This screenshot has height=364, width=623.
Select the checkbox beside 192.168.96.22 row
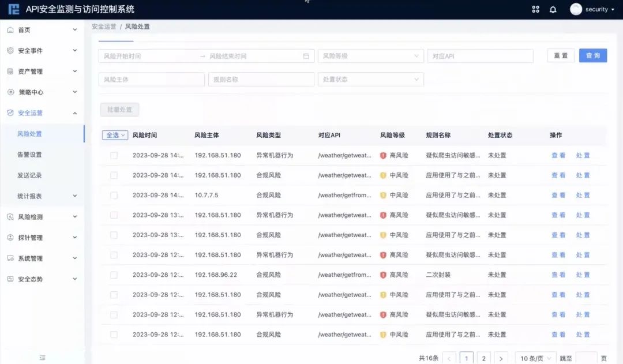[114, 275]
